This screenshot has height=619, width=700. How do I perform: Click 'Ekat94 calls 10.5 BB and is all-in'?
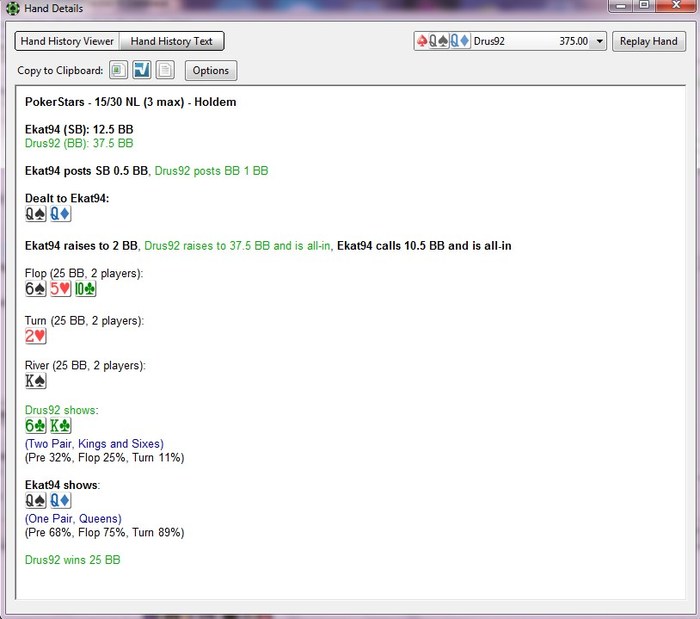(x=424, y=246)
